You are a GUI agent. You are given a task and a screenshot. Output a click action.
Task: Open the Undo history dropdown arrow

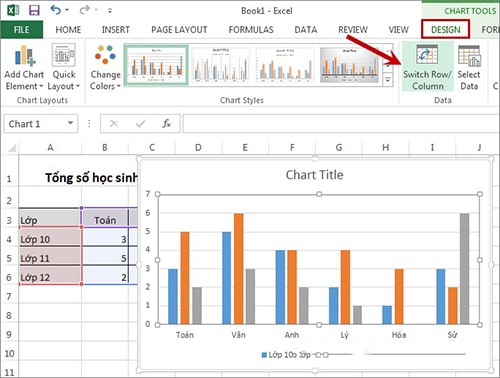click(x=67, y=10)
